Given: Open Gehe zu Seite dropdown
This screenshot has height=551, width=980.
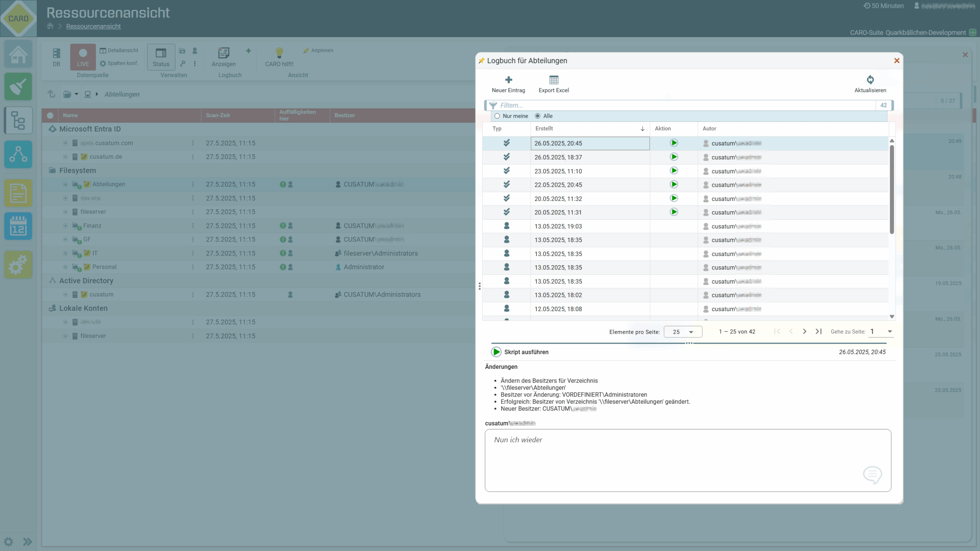Looking at the screenshot, I should pos(882,331).
